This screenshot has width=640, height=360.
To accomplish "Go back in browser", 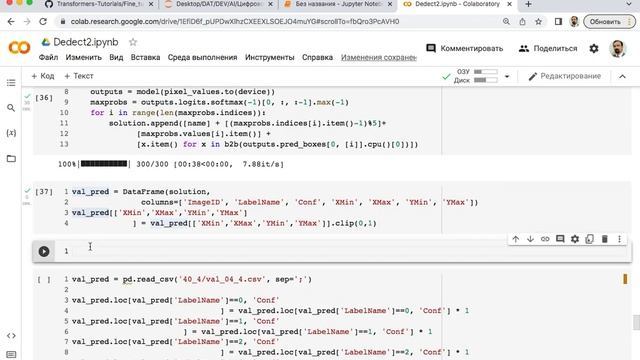I will [x=11, y=22].
